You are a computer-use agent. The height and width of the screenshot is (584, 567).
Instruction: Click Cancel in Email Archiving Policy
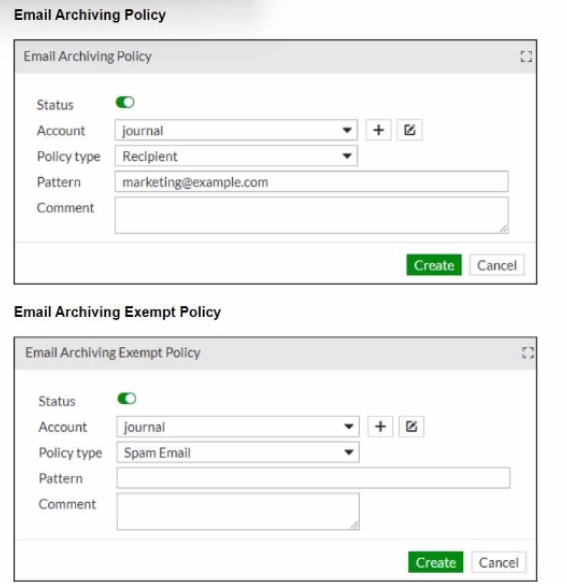(497, 265)
